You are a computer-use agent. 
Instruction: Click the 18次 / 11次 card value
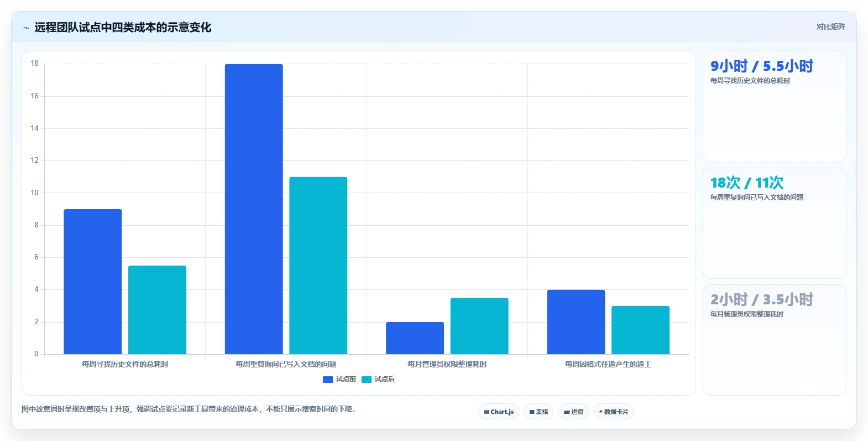click(747, 183)
